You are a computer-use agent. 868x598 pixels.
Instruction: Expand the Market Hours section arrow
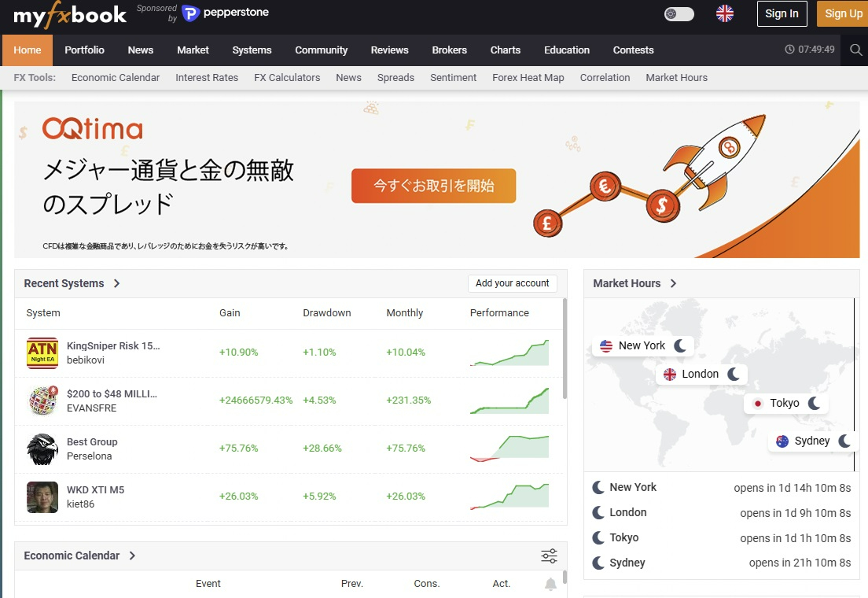pyautogui.click(x=673, y=283)
